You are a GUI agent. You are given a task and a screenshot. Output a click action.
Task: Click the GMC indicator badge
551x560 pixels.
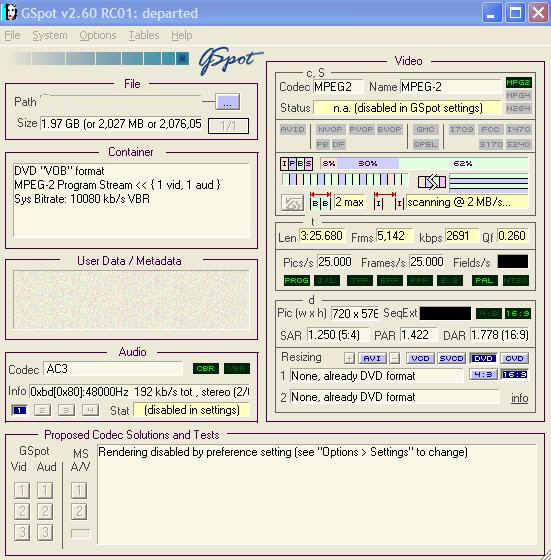pos(425,129)
